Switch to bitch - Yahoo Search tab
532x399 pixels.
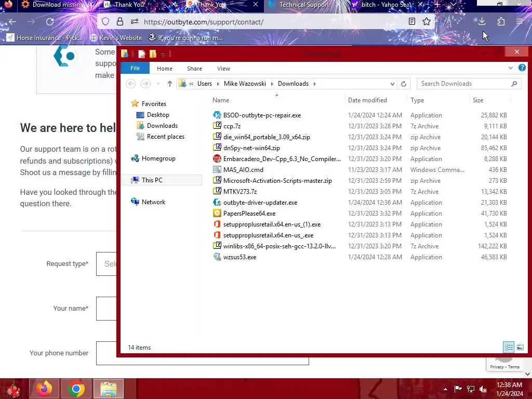tap(387, 5)
